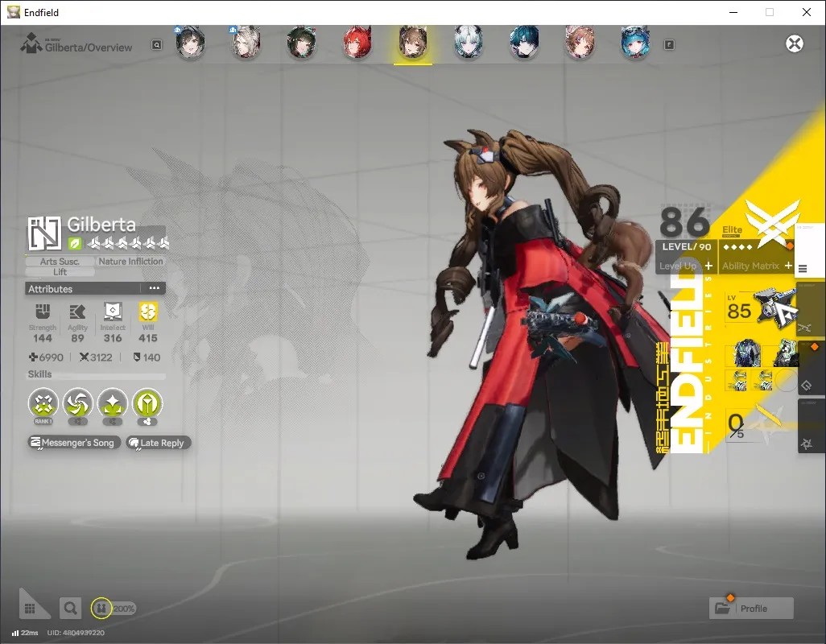Click the empty round equipment slot
The width and height of the screenshot is (826, 644).
point(787,380)
